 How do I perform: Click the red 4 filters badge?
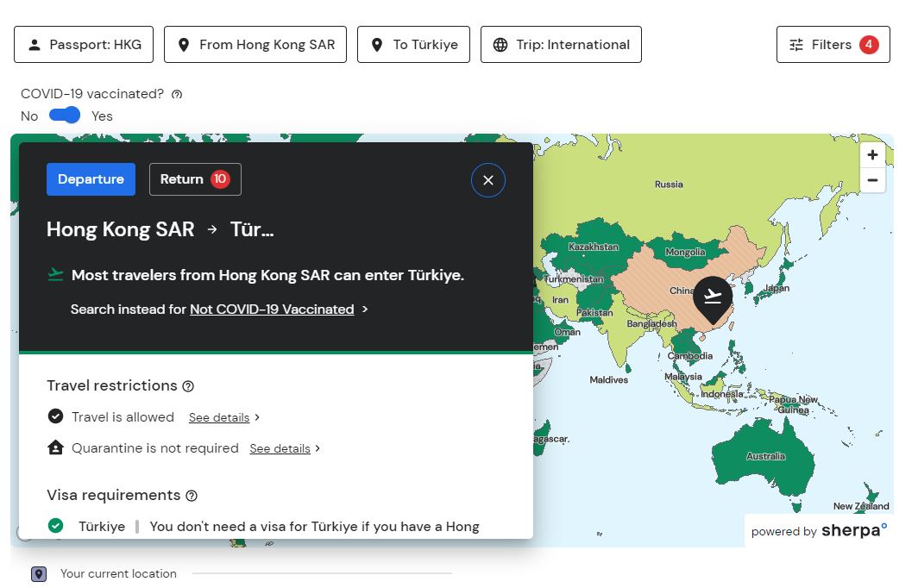869,45
